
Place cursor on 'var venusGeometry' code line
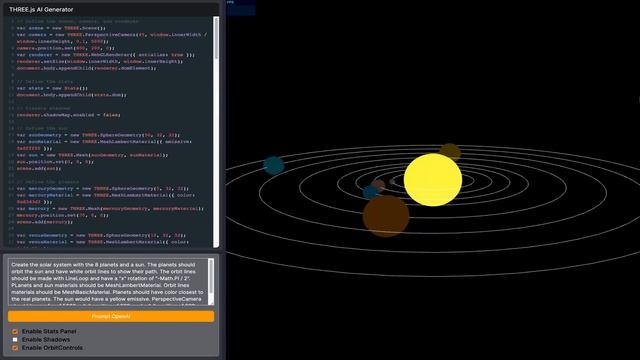[x=101, y=236]
